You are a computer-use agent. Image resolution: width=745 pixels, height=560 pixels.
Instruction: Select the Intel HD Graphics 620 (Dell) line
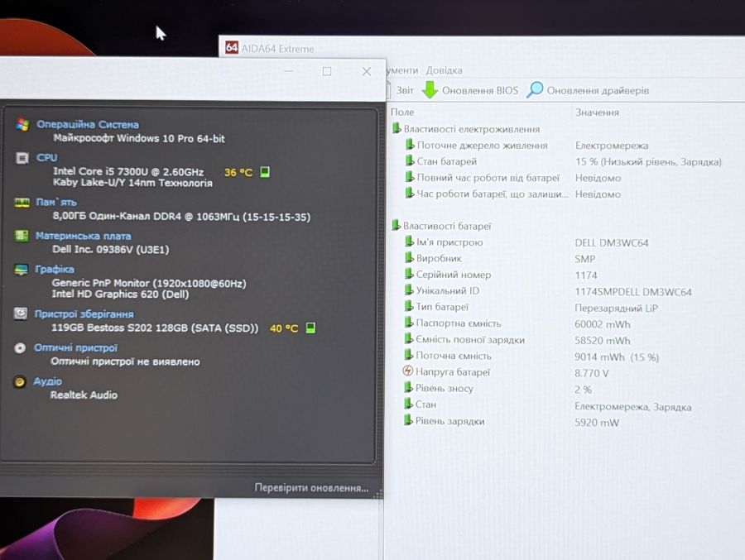coord(120,294)
